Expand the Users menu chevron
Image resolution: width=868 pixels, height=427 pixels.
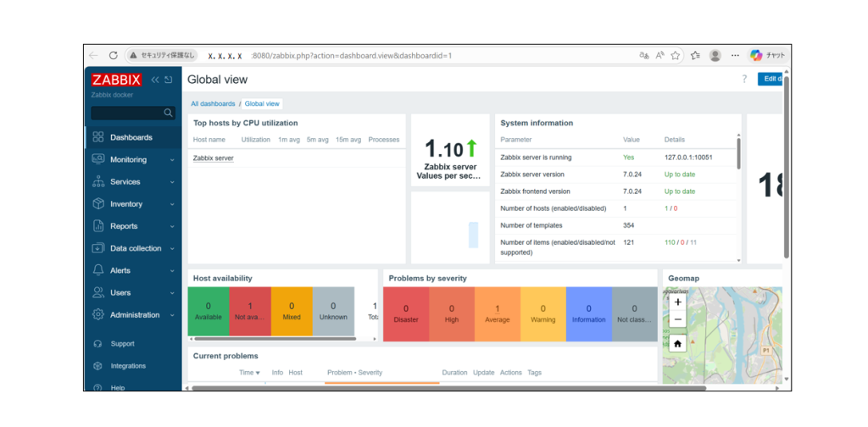tap(172, 293)
